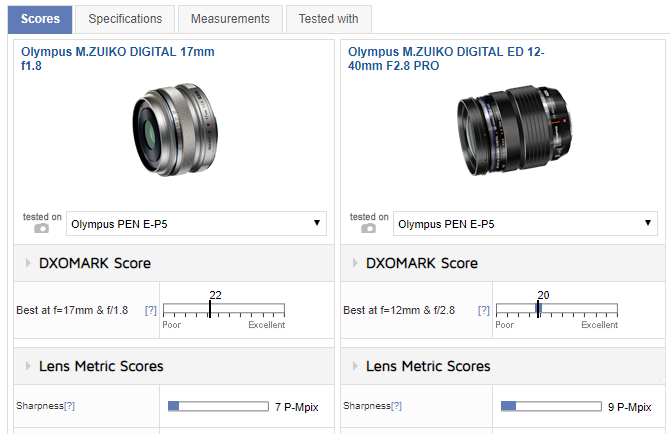Select the Tested with tab
This screenshot has height=434, width=670.
328,19
